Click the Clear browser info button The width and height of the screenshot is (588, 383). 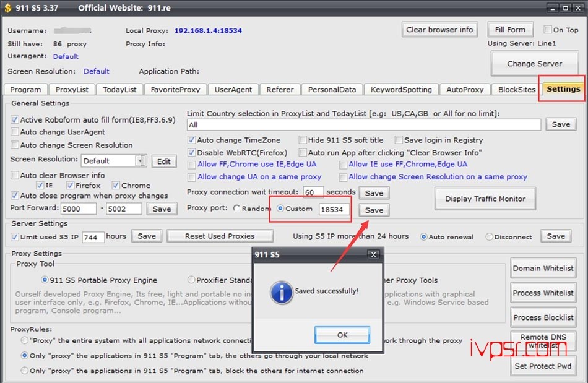(x=439, y=30)
